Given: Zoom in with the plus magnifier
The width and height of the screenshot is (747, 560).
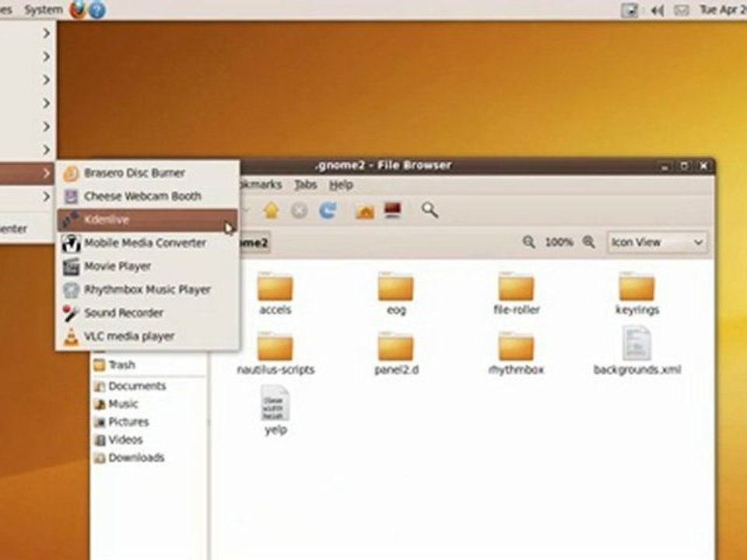Looking at the screenshot, I should [589, 242].
